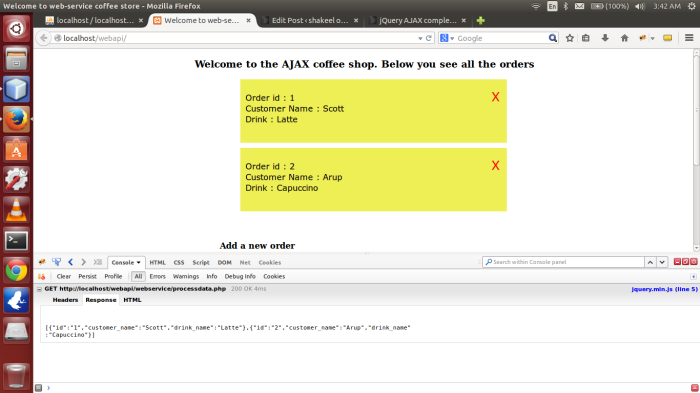Go forward in Firebug panel history
The width and height of the screenshot is (700, 393).
coord(83,262)
